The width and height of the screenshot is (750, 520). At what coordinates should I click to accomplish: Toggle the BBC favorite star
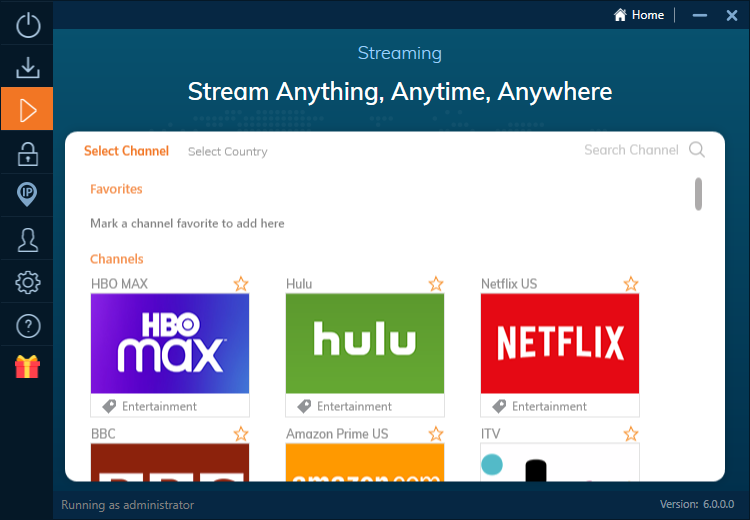(x=241, y=434)
